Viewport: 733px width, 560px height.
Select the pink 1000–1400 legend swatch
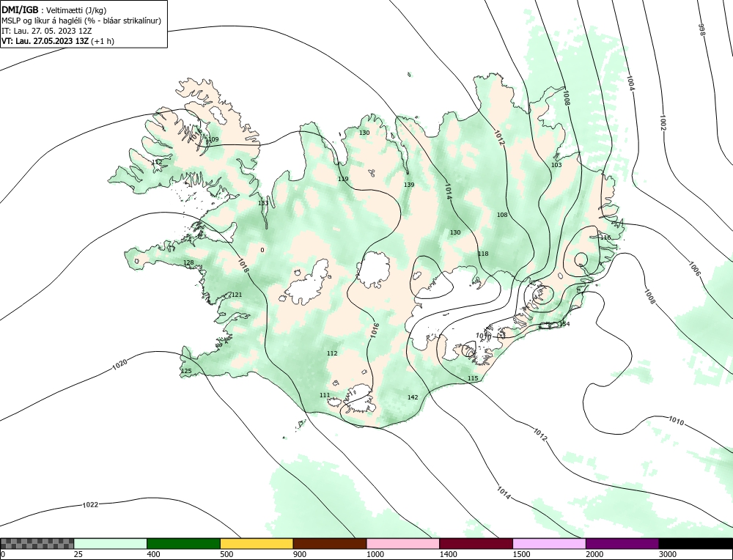pos(403,543)
